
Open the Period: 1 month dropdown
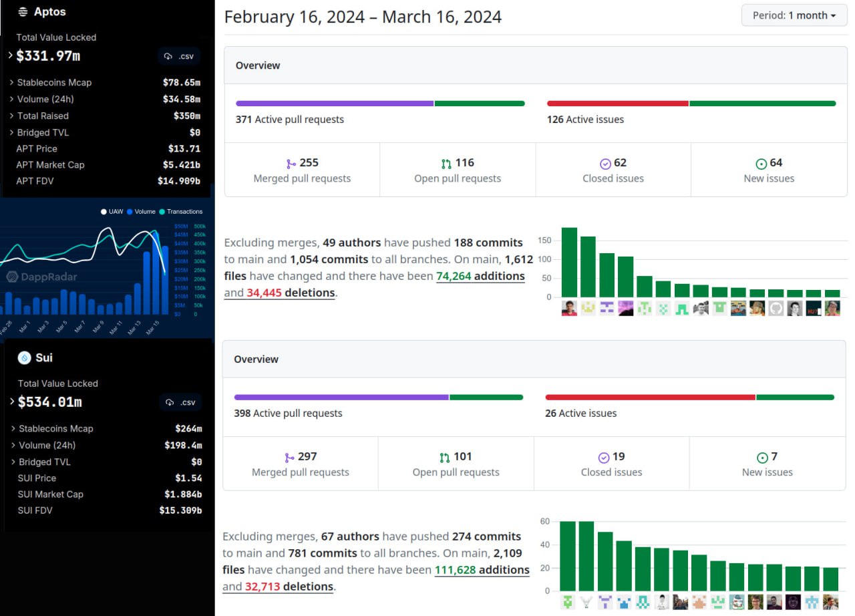click(x=794, y=15)
